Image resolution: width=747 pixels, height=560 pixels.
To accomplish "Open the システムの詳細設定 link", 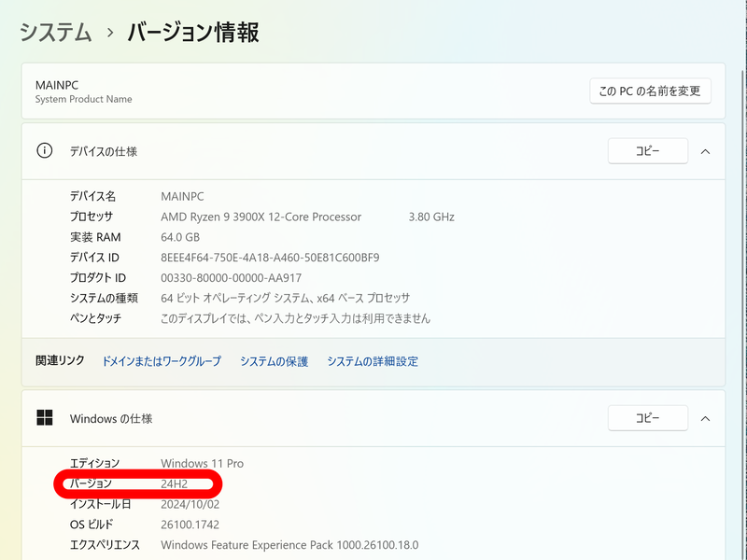I will click(x=373, y=360).
